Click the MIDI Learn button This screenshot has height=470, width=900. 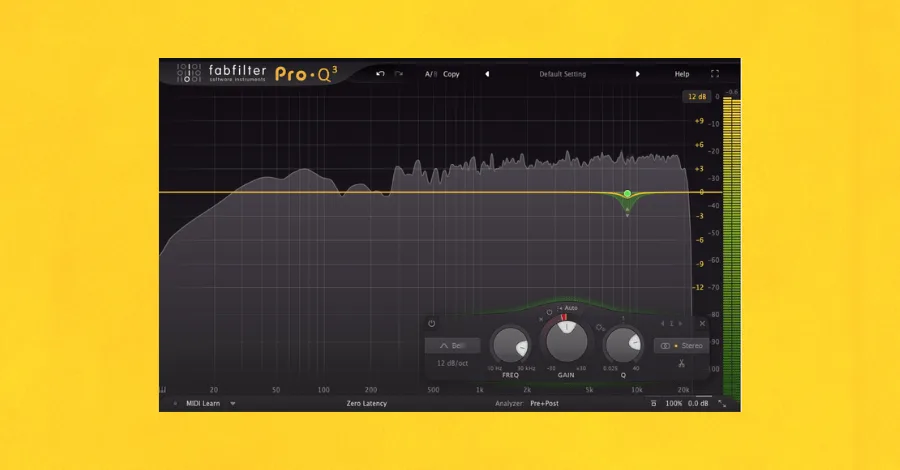pos(203,403)
